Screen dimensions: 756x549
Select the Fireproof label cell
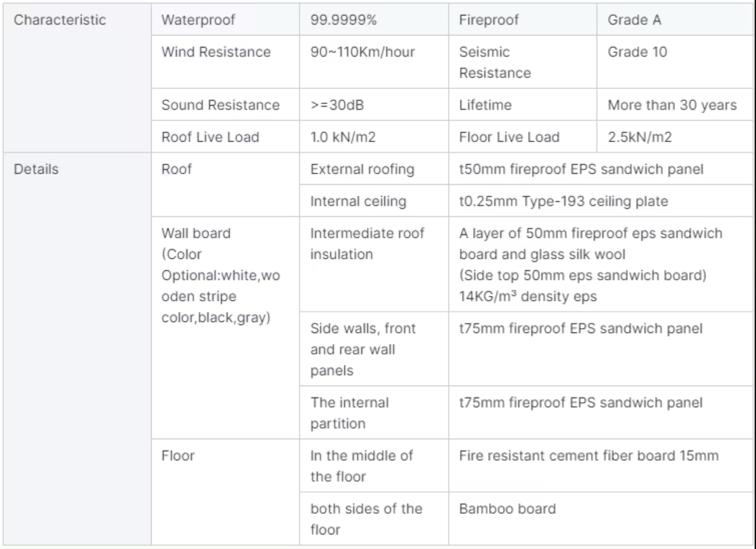[523, 19]
